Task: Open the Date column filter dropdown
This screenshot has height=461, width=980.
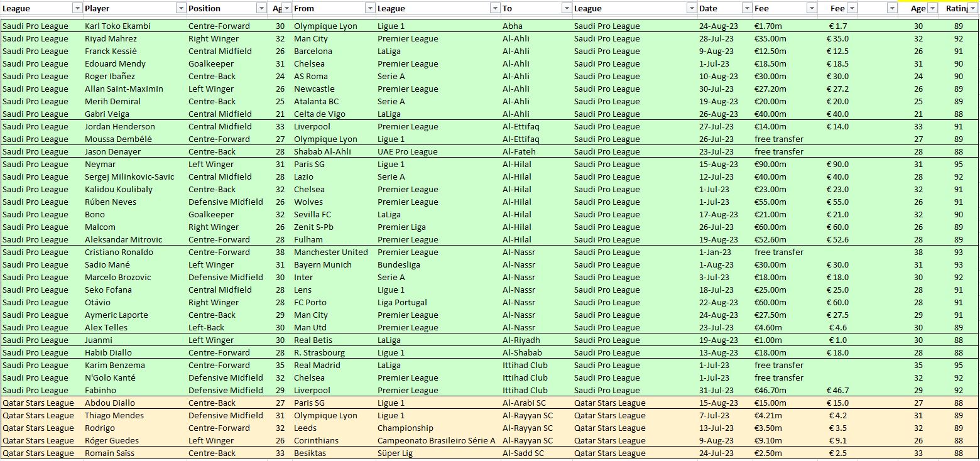Action: coord(747,8)
